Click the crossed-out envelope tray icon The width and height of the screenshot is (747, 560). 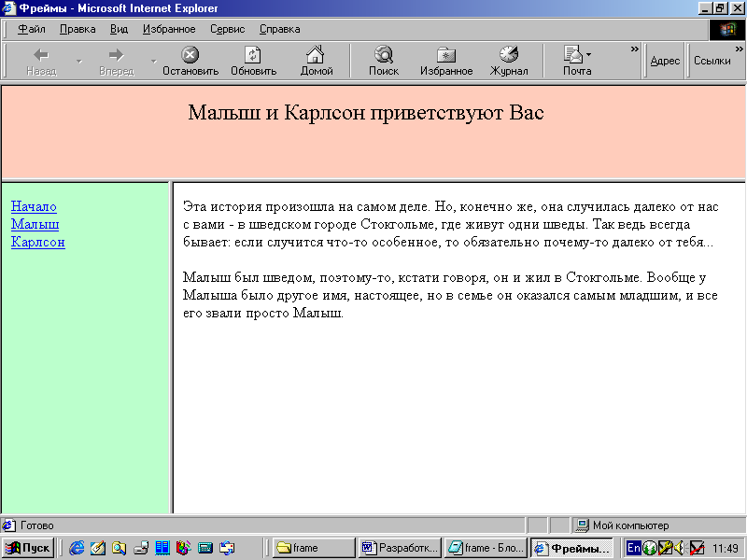(697, 548)
